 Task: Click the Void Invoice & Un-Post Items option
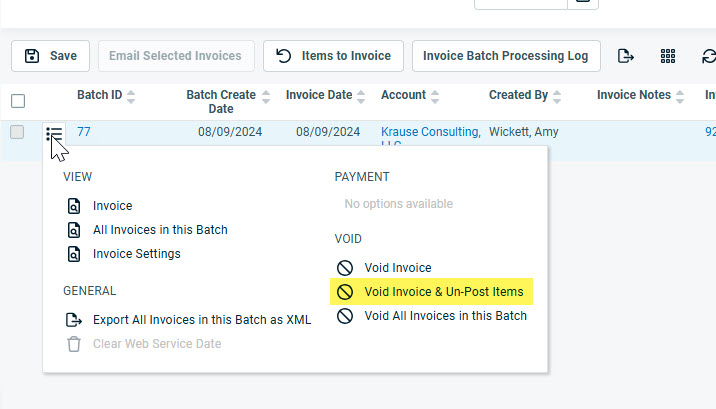tap(443, 292)
